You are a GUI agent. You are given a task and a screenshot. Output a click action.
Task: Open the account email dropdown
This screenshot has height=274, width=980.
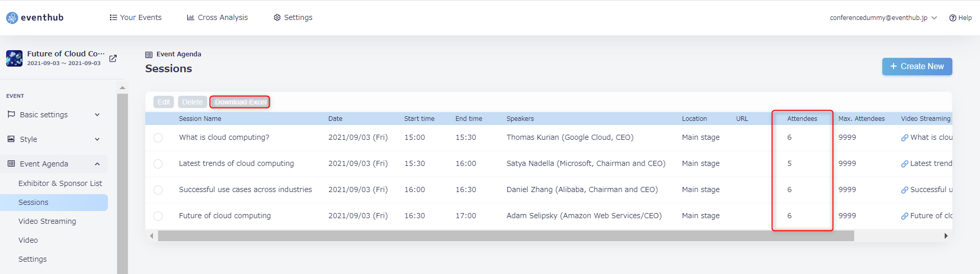(x=883, y=18)
